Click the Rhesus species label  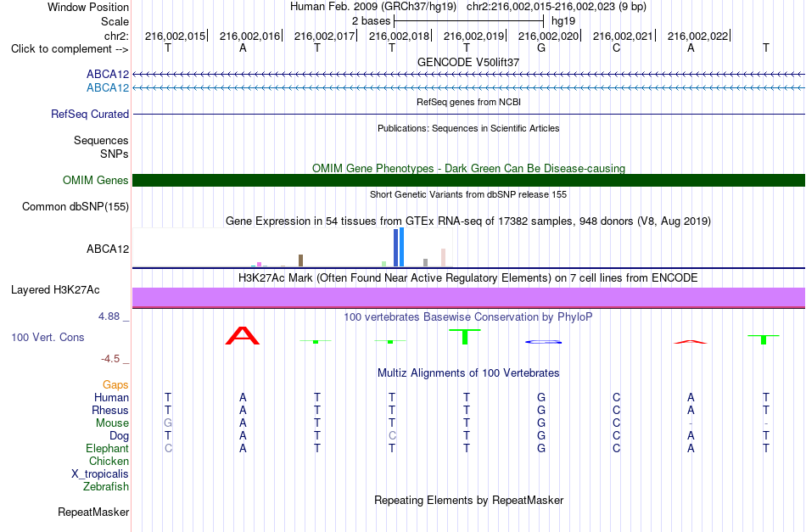[110, 410]
